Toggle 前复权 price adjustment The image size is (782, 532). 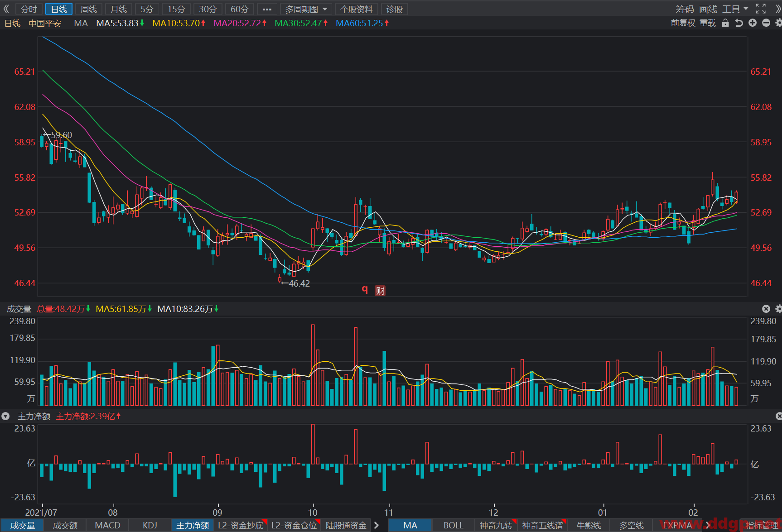[x=683, y=23]
